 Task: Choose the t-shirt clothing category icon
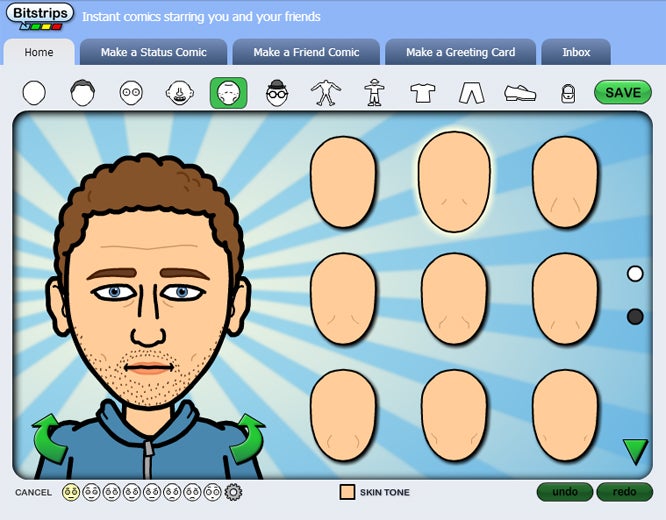(422, 93)
